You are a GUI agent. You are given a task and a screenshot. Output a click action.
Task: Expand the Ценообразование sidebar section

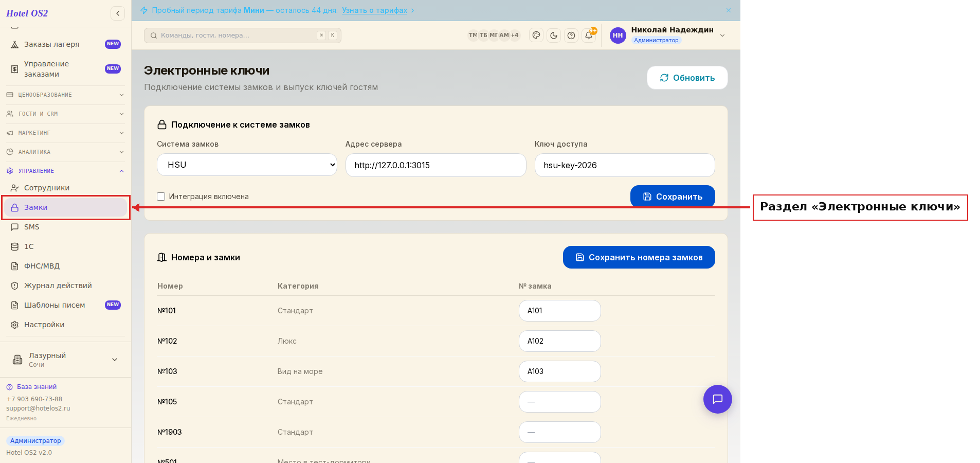[x=65, y=95]
